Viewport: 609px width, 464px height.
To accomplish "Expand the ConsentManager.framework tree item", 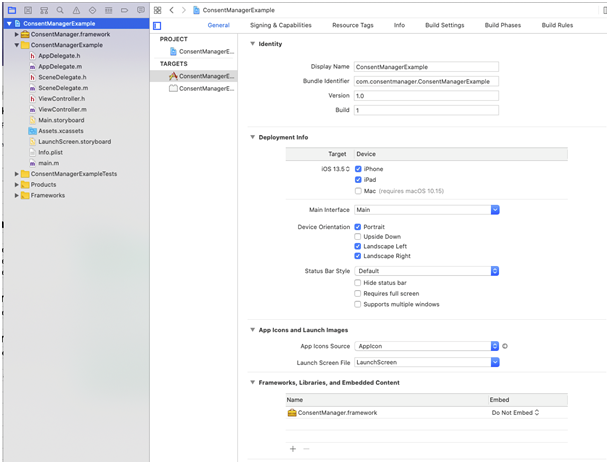I will pos(16,34).
